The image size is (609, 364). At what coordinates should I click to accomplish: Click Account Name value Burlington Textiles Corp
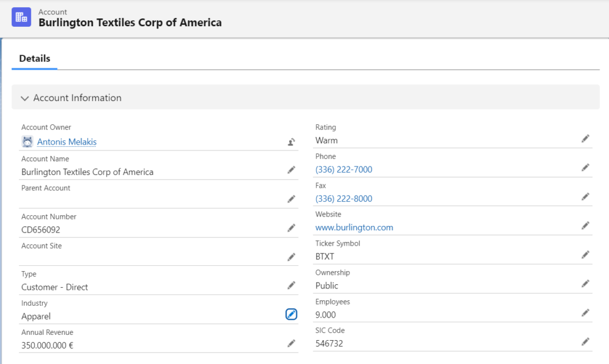point(87,172)
